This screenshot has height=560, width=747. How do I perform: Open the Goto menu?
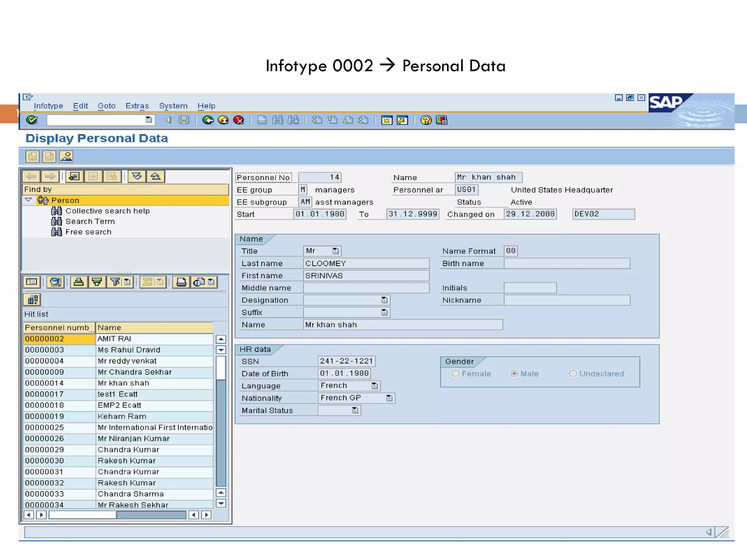[107, 106]
